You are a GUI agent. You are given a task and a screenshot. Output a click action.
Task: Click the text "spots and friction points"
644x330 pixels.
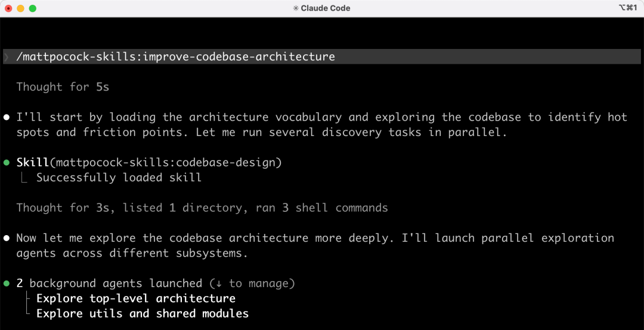101,132
